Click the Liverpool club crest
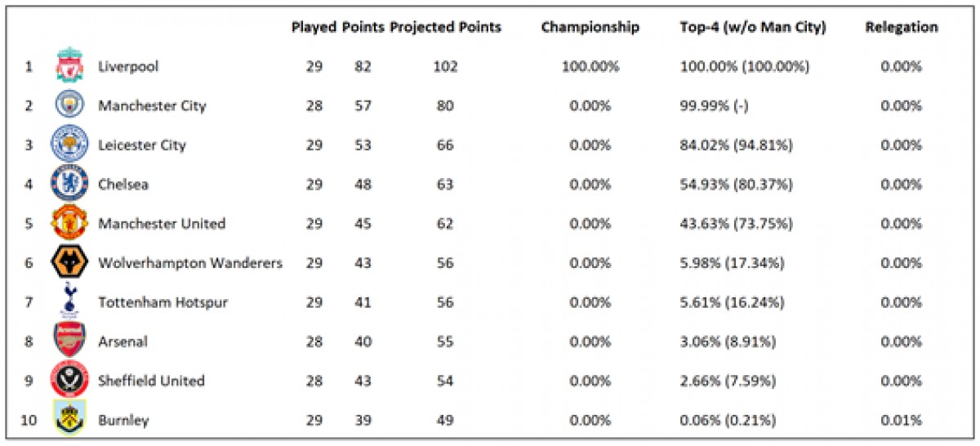The image size is (980, 446). pyautogui.click(x=69, y=65)
